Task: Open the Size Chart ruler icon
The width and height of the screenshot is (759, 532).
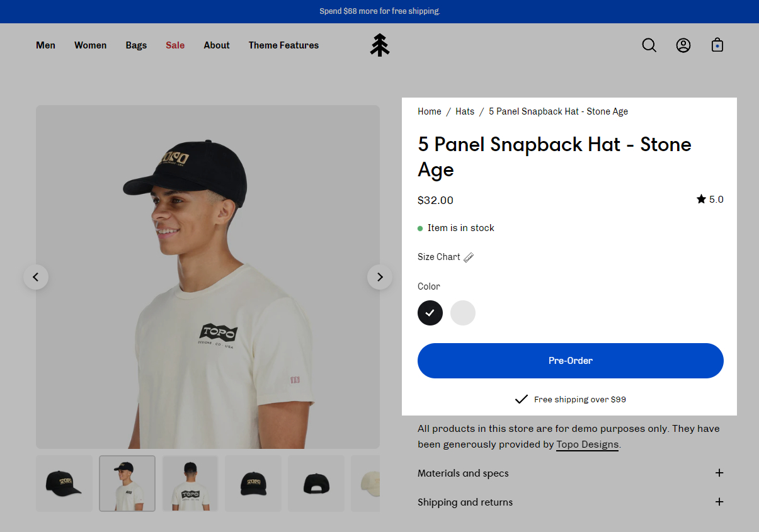Action: [x=468, y=257]
